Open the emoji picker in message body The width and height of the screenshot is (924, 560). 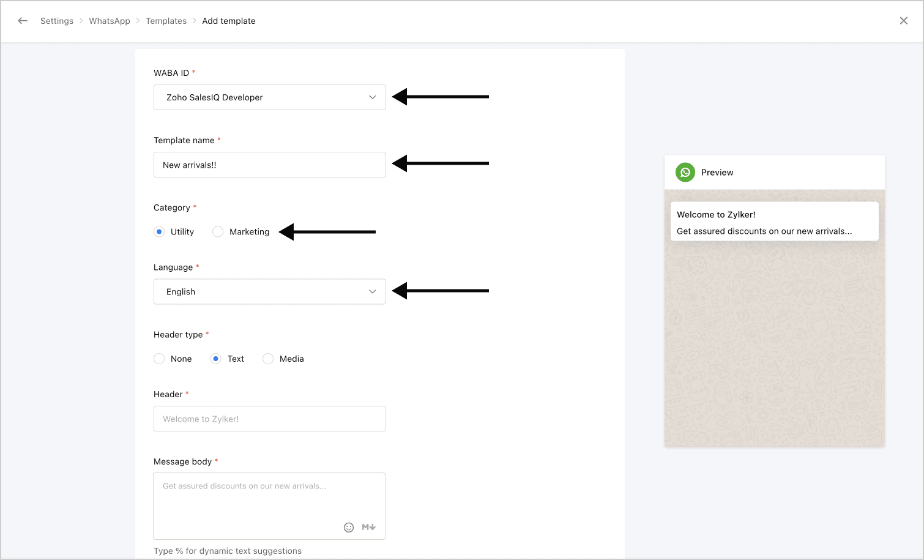click(x=349, y=528)
